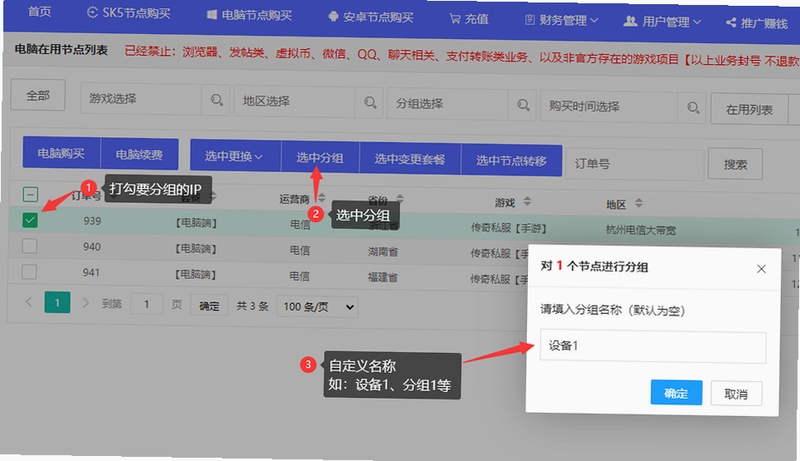Click the 传奇私服【手游】 game cell in row 939

(508, 228)
